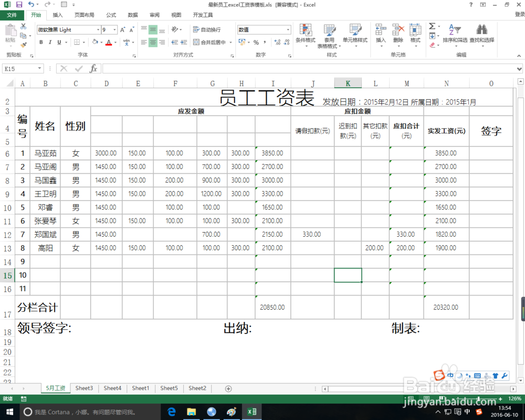Toggle align text right
Image resolution: width=525 pixels, height=420 pixels.
click(x=162, y=42)
